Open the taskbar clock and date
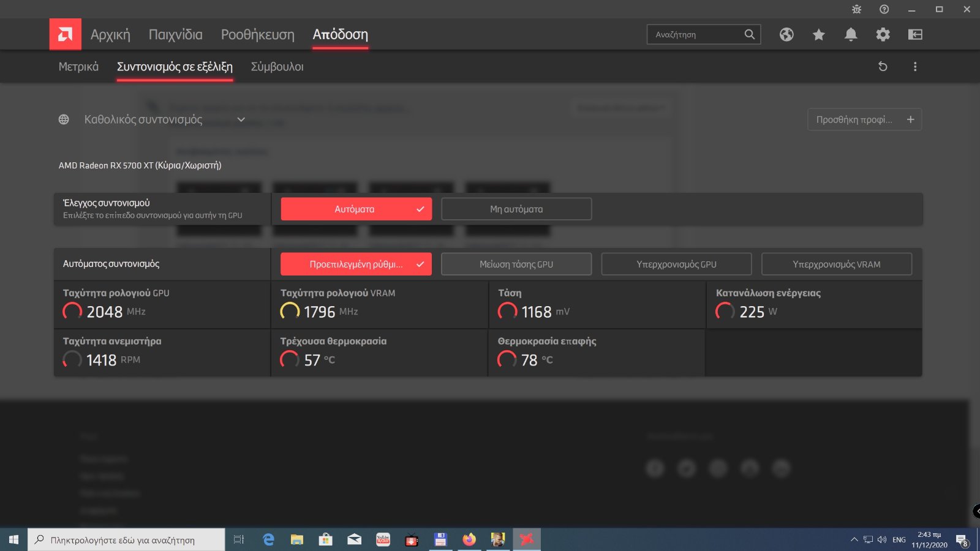Image resolution: width=980 pixels, height=551 pixels. coord(929,539)
